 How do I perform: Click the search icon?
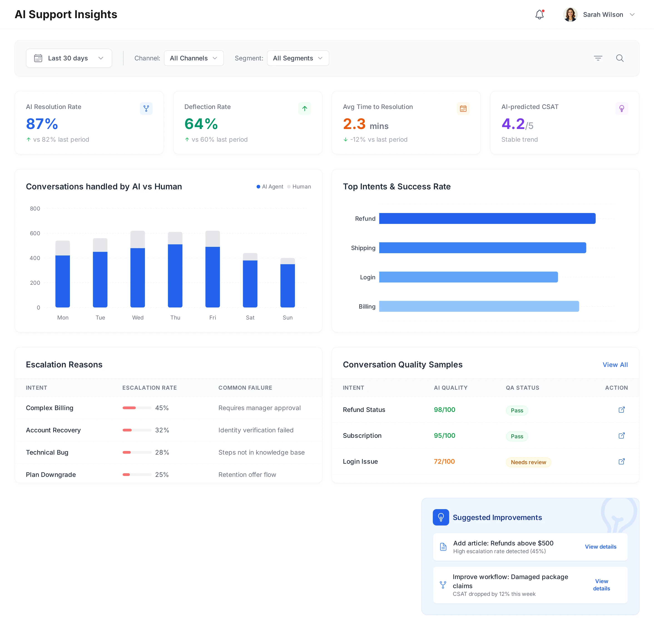pyautogui.click(x=620, y=58)
